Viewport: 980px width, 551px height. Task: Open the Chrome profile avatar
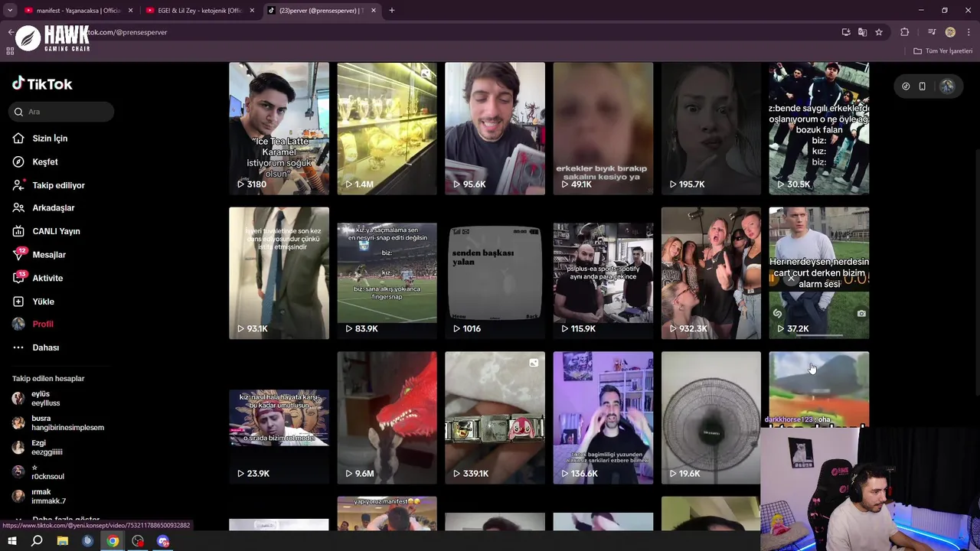tap(950, 32)
